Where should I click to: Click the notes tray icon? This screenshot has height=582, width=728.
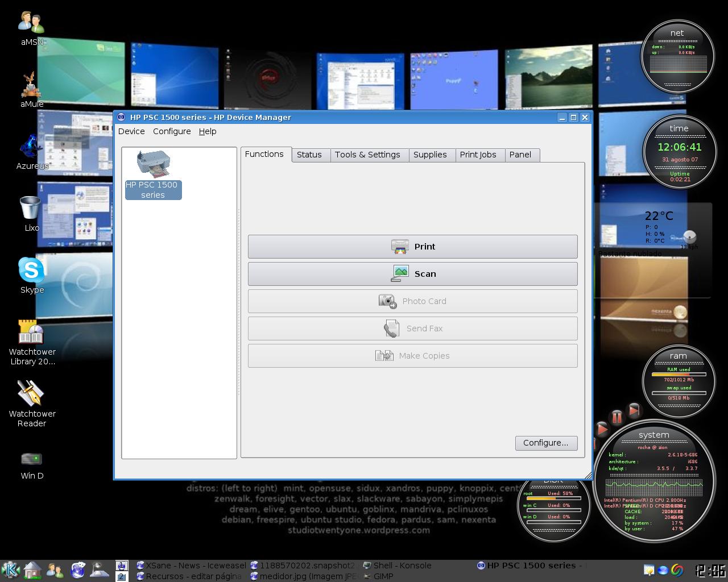pyautogui.click(x=649, y=569)
